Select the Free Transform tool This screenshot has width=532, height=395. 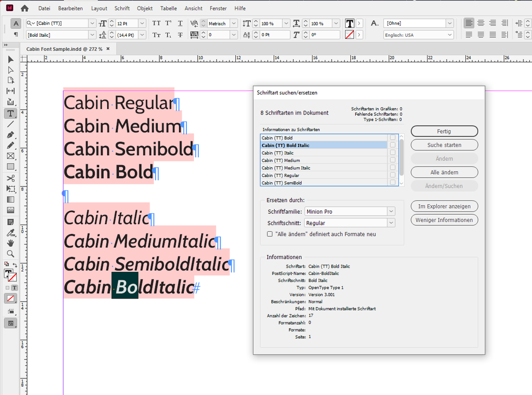(11, 189)
